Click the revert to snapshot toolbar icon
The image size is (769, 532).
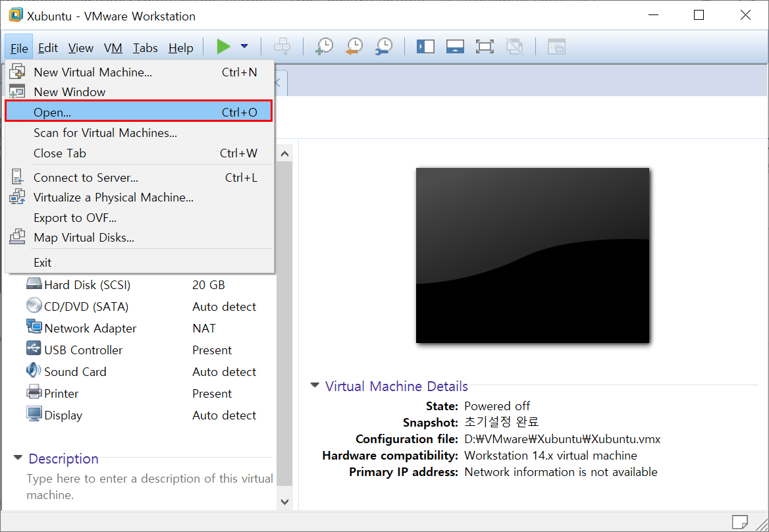[x=354, y=47]
